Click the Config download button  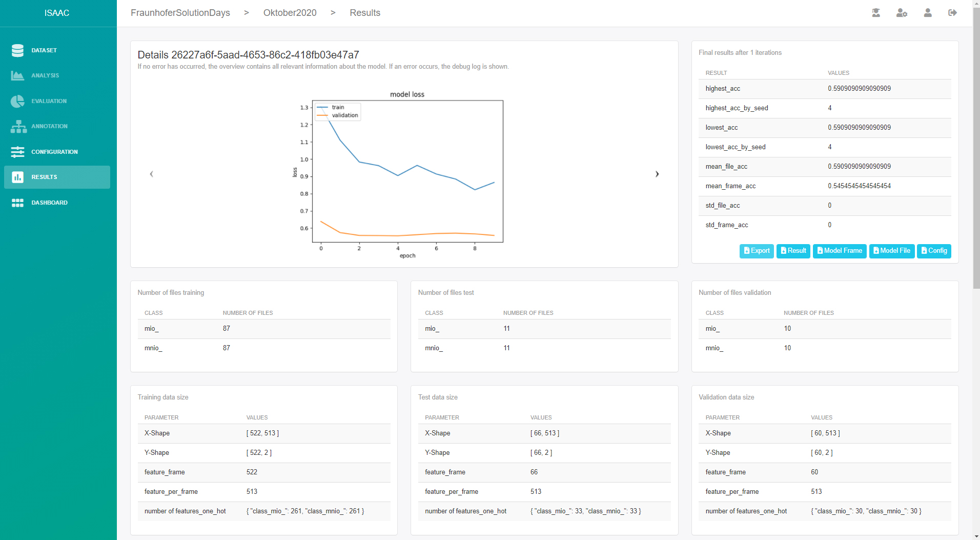pyautogui.click(x=934, y=251)
